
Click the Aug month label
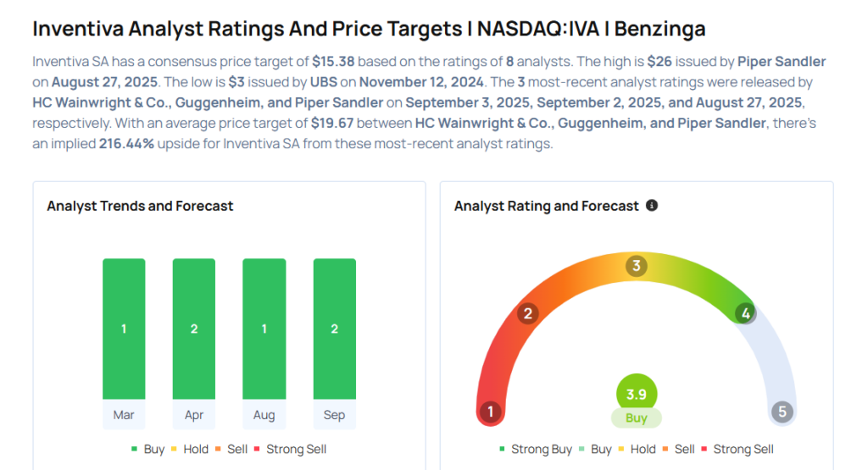[x=264, y=415]
